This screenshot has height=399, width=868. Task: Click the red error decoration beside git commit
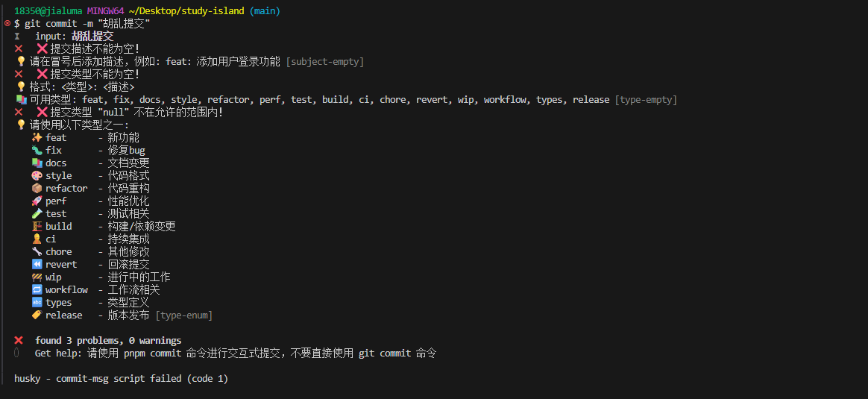click(x=7, y=24)
